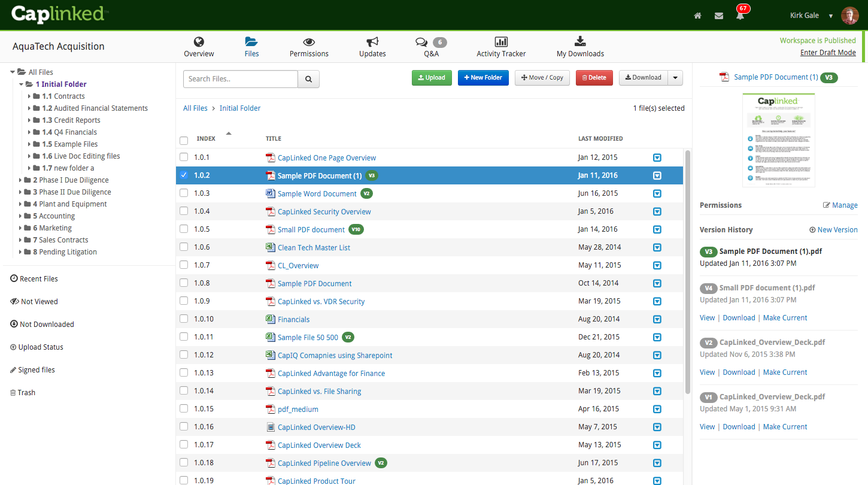Click the PDF icon beside pdf_medium
This screenshot has height=485, width=868.
(x=270, y=409)
